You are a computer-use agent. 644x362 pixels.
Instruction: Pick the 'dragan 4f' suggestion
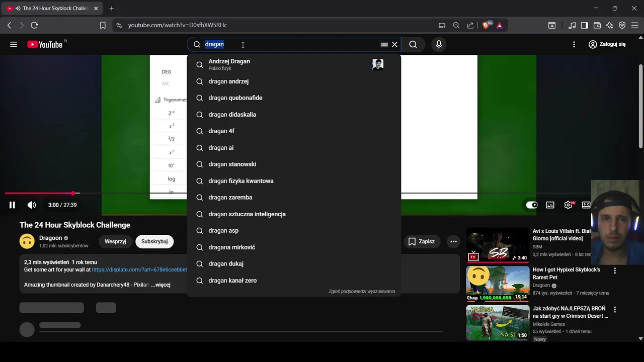[294, 131]
